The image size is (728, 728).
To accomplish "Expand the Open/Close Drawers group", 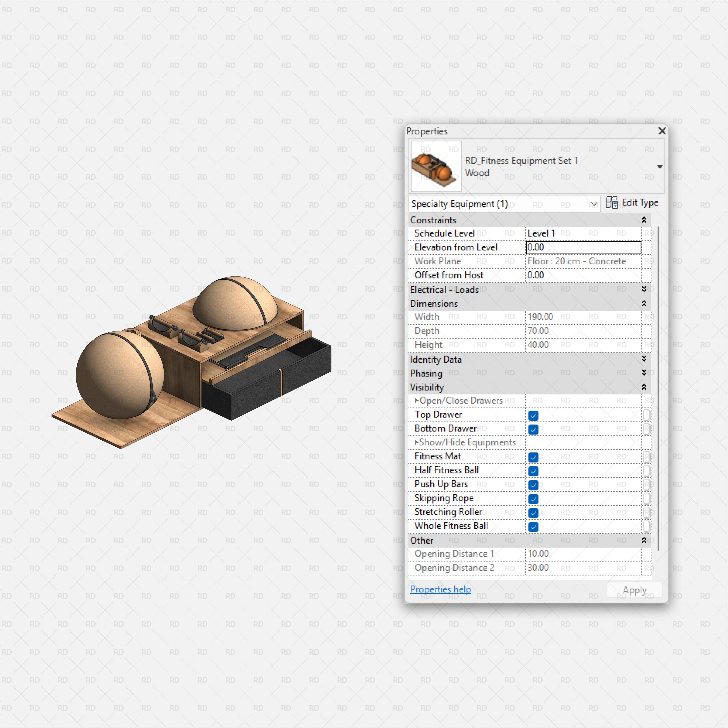I will point(417,401).
